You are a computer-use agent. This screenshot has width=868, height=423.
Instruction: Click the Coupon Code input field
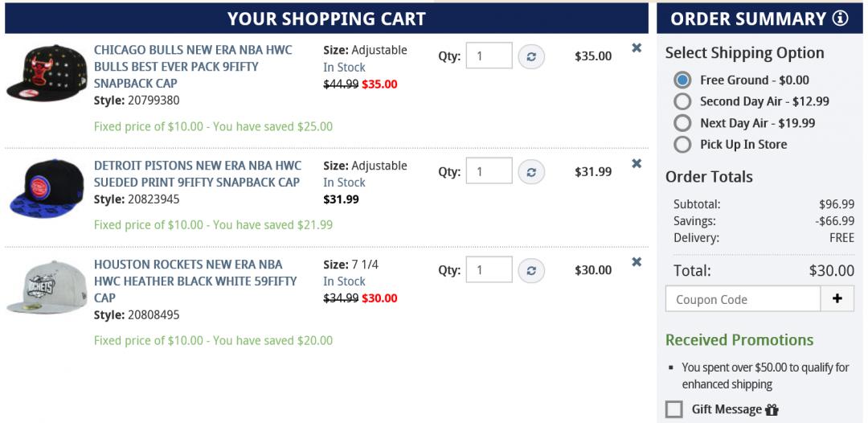(x=743, y=299)
